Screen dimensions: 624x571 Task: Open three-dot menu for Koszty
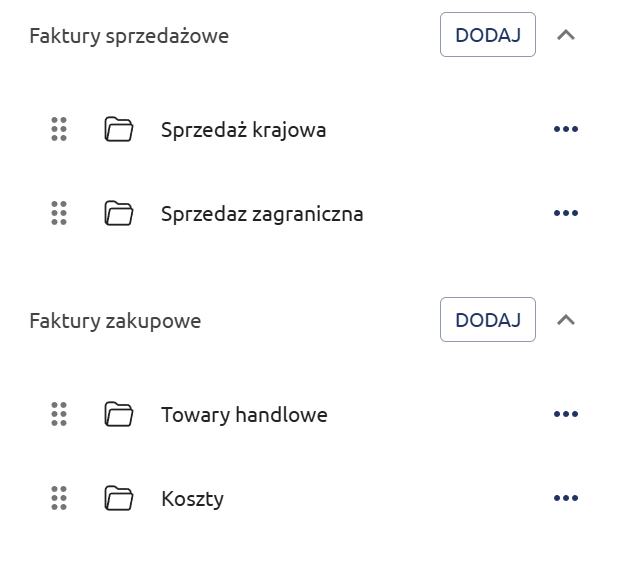pyautogui.click(x=566, y=498)
